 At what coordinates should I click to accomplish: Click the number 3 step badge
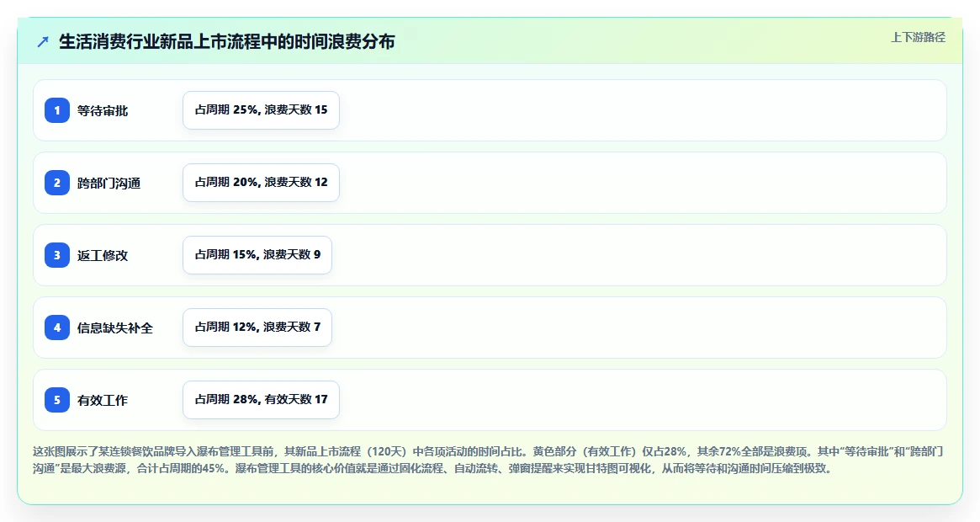tap(57, 255)
